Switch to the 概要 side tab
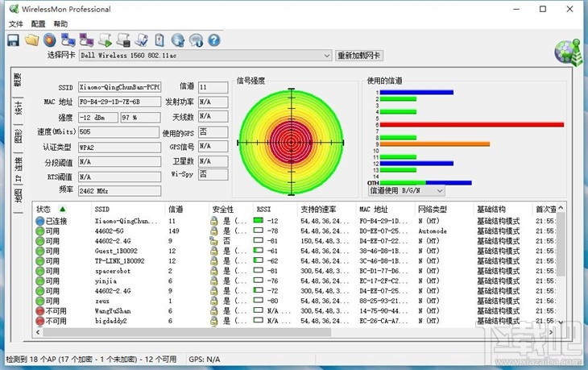The height and width of the screenshot is (370, 588). 18,80
